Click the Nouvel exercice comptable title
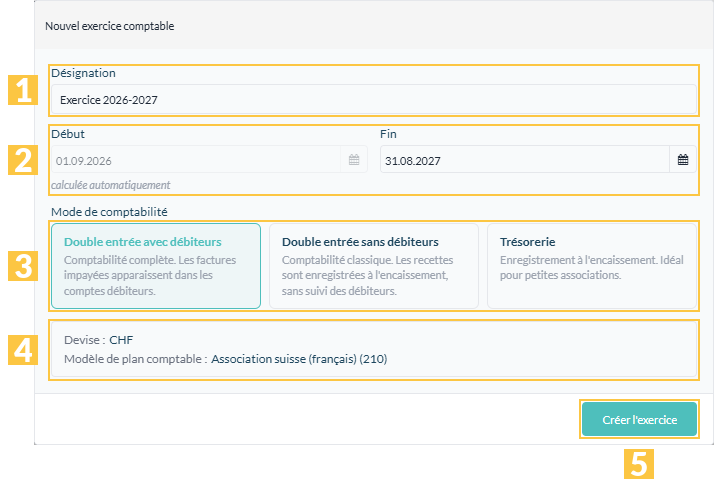Viewport: 714px width, 487px height. pyautogui.click(x=110, y=26)
